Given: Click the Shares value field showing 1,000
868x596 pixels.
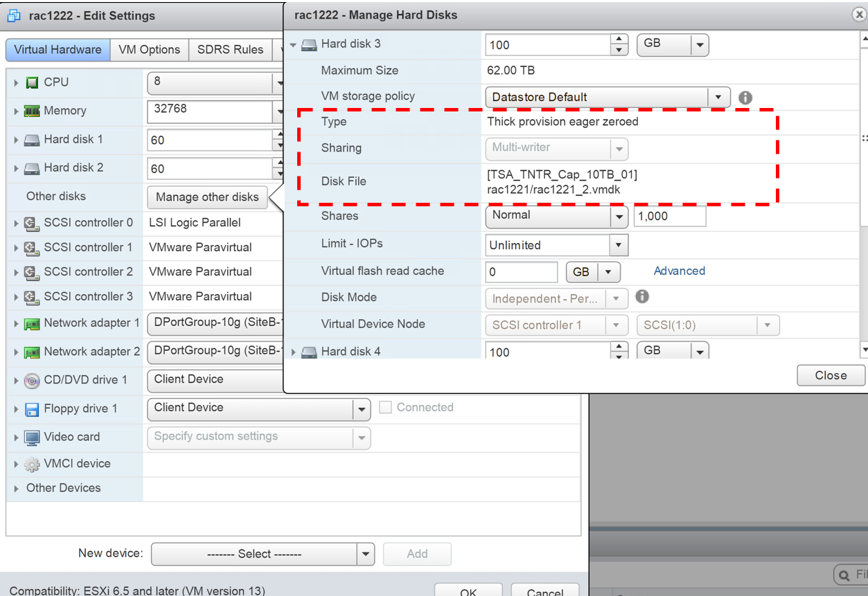Looking at the screenshot, I should [x=669, y=216].
